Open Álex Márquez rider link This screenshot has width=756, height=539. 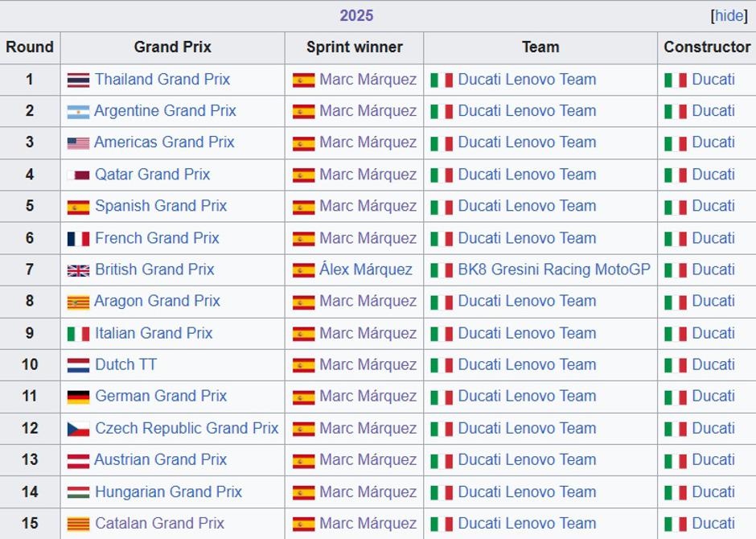tap(365, 269)
